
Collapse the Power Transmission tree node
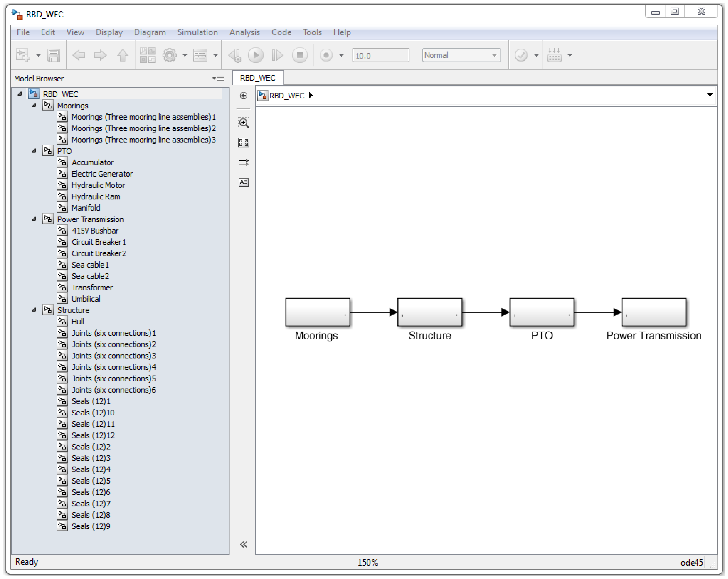(x=34, y=219)
